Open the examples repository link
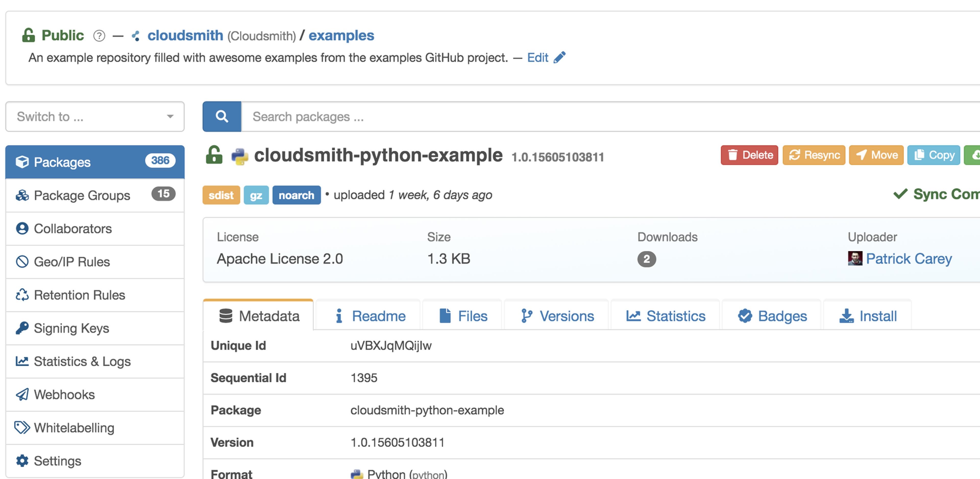The width and height of the screenshot is (980, 479). (341, 35)
